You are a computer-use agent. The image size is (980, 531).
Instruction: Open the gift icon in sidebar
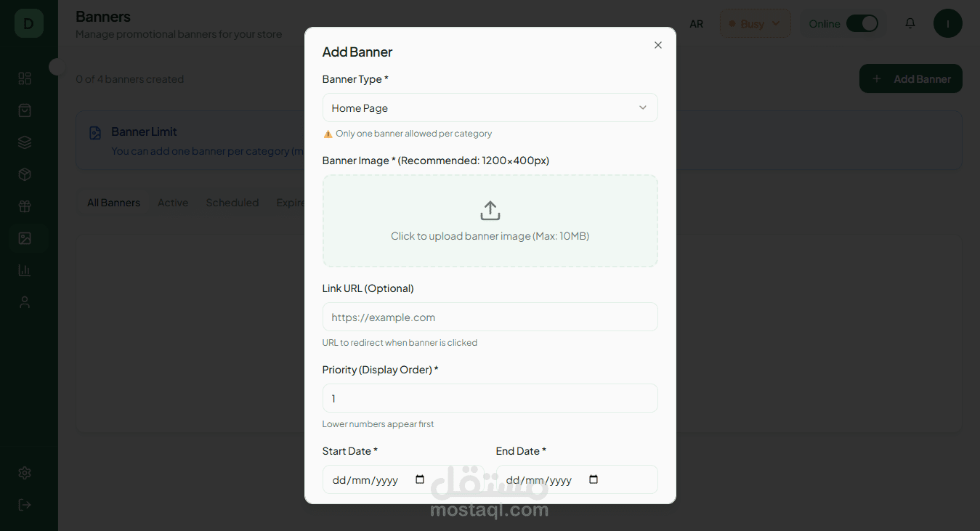[x=25, y=206]
